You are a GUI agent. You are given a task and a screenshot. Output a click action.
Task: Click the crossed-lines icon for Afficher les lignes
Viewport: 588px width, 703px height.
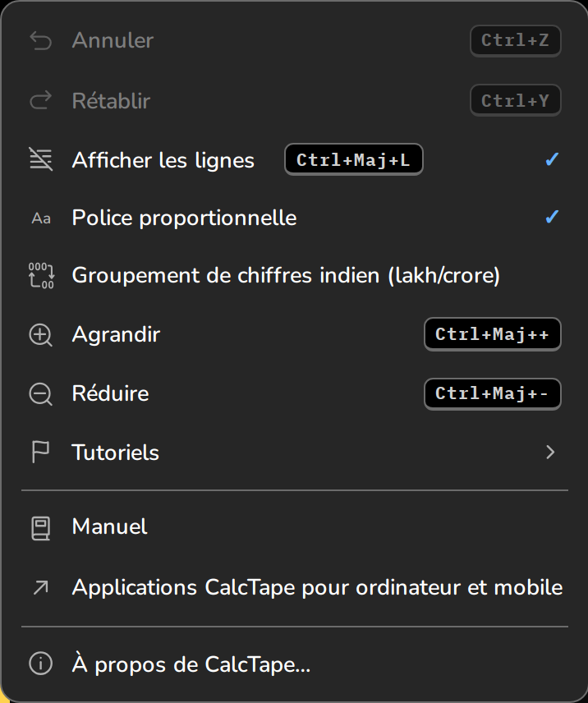(41, 159)
